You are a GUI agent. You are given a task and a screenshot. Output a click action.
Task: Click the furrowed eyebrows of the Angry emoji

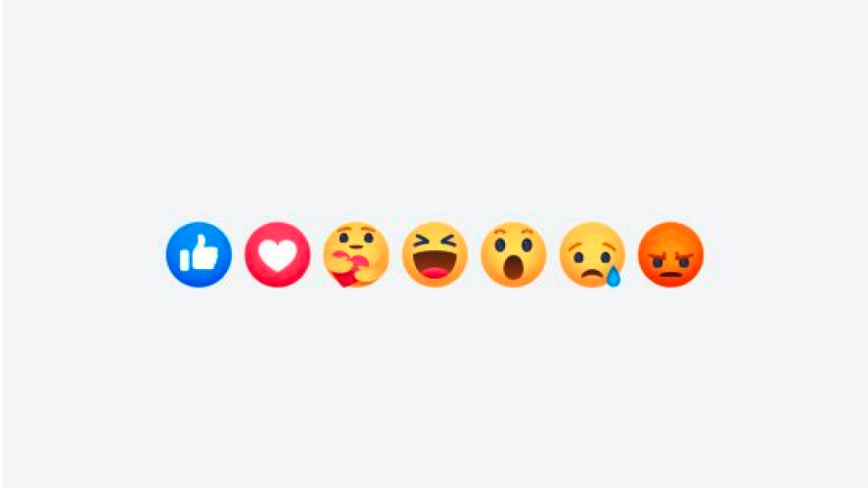(670, 256)
